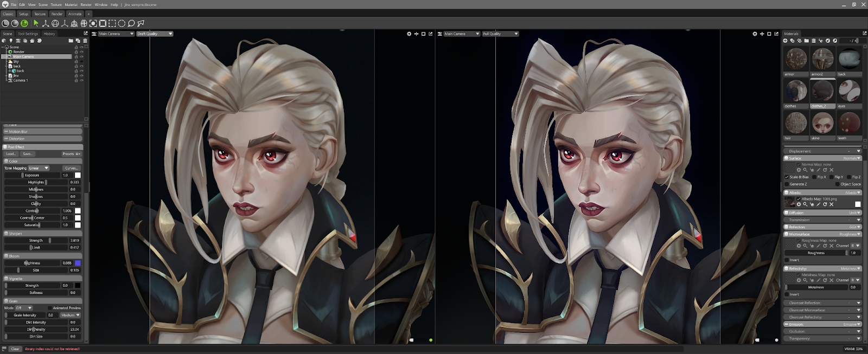Image resolution: width=868 pixels, height=354 pixels.
Task: Open Main Camera dropdown in left viewport
Action: tap(116, 34)
